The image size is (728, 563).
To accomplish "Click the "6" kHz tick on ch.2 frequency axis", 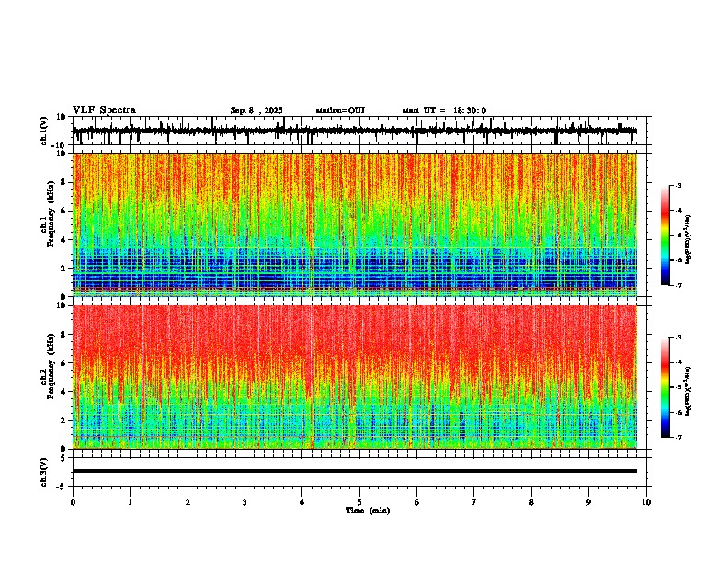I will [x=63, y=363].
